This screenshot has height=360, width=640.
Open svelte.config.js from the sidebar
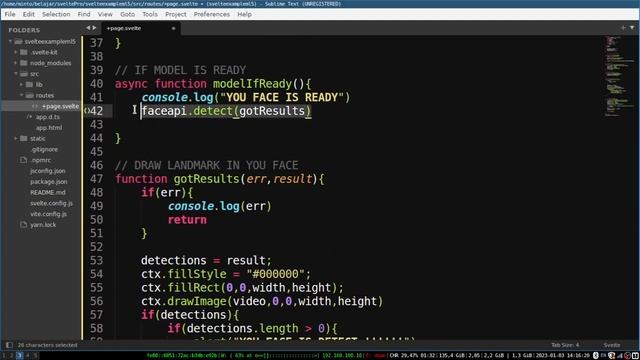[51, 203]
